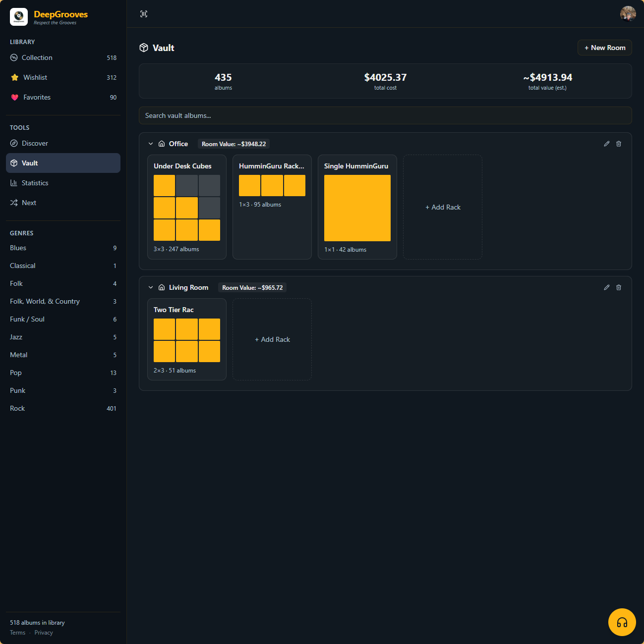Click the ~$4913.94 total value stat

point(547,81)
